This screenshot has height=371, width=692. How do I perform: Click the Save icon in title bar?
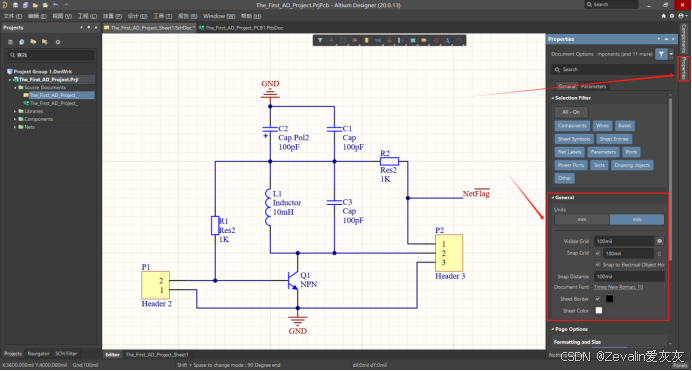click(15, 5)
